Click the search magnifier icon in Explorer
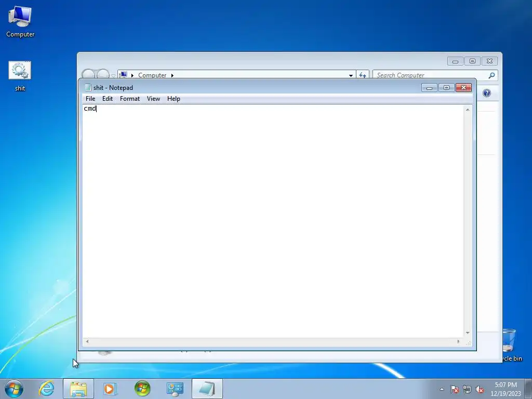The image size is (532, 399). 491,75
